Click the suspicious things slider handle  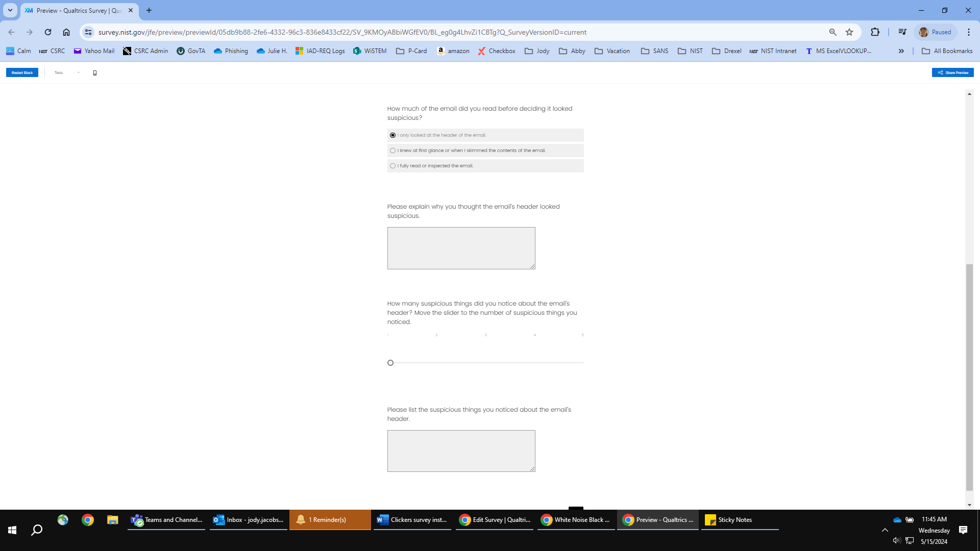click(390, 363)
